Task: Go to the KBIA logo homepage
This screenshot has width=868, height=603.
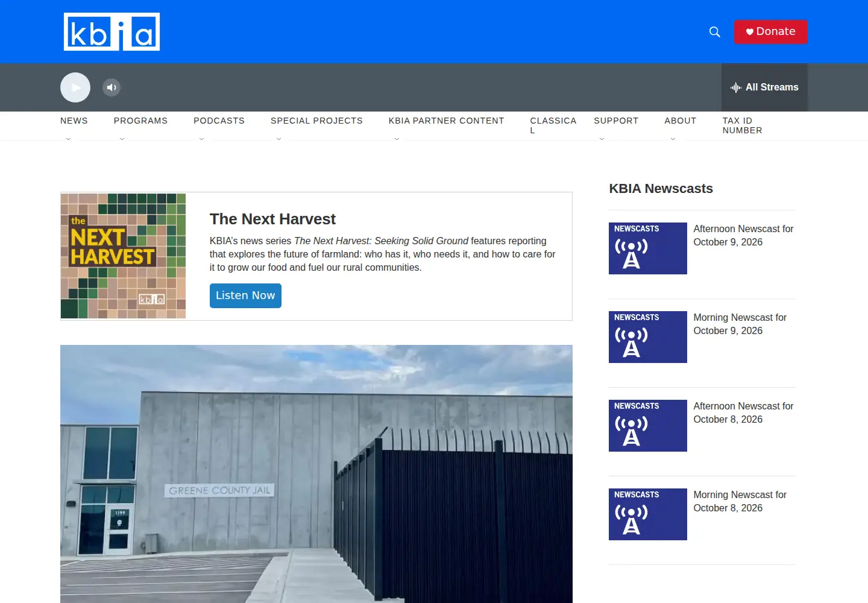Action: pyautogui.click(x=112, y=31)
